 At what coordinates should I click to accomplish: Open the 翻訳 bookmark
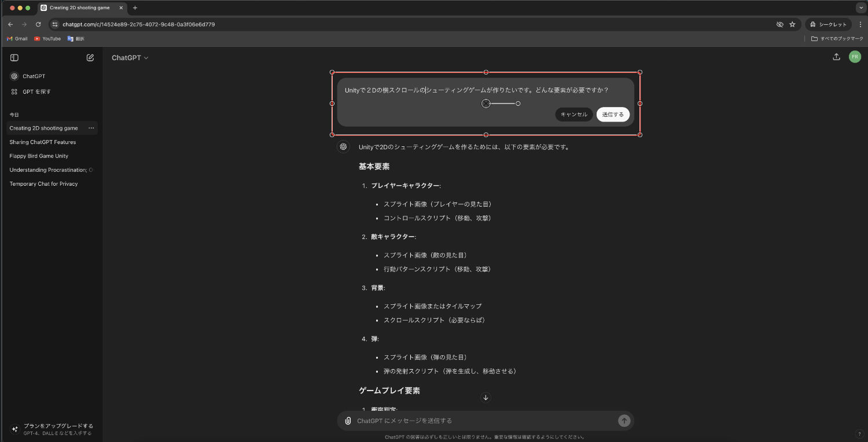pos(76,39)
